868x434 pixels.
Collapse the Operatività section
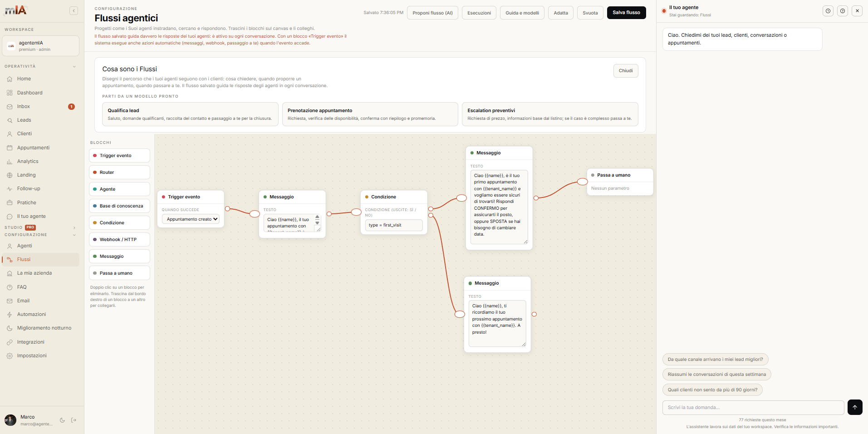[74, 67]
